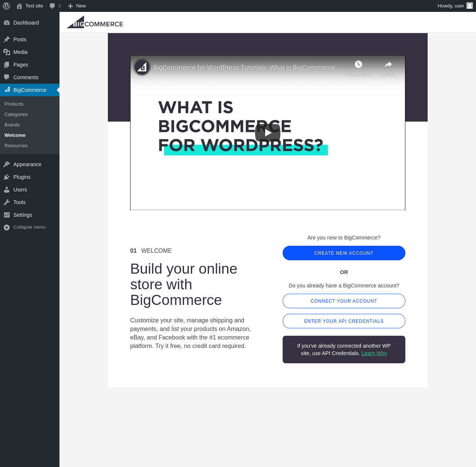Open the Dashboard menu item
The image size is (476, 467).
pos(30,23)
